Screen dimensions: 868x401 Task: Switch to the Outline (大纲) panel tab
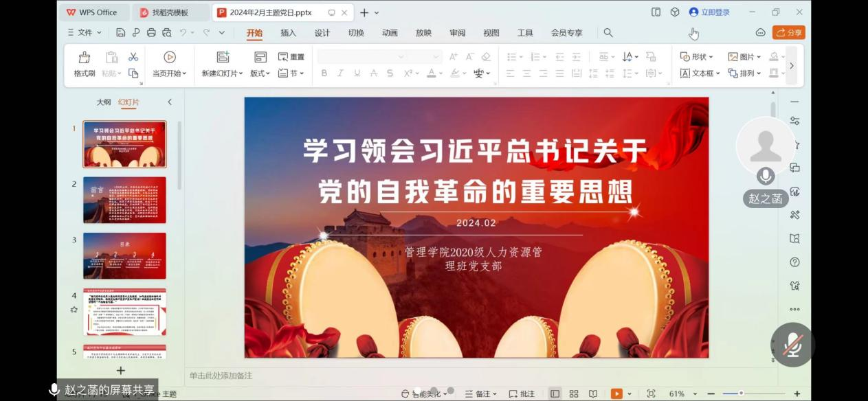(103, 102)
